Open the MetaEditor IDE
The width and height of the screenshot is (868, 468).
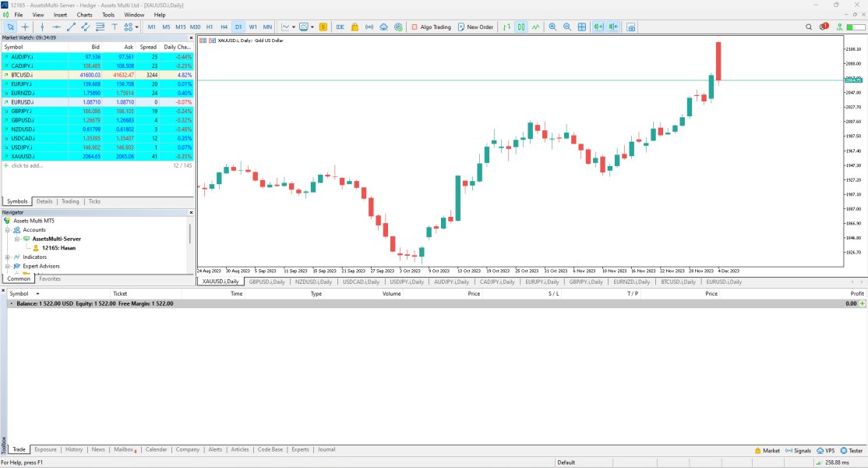[340, 27]
